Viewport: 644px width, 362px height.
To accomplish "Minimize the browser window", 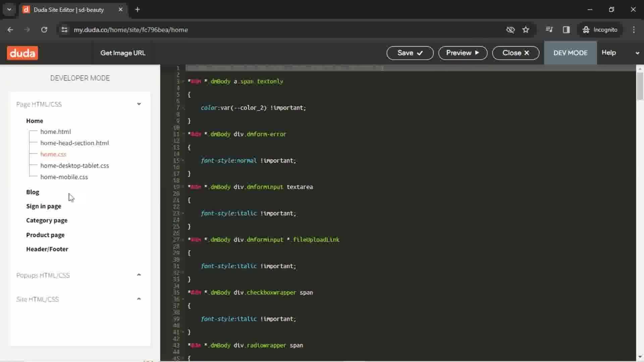I will 590,10.
